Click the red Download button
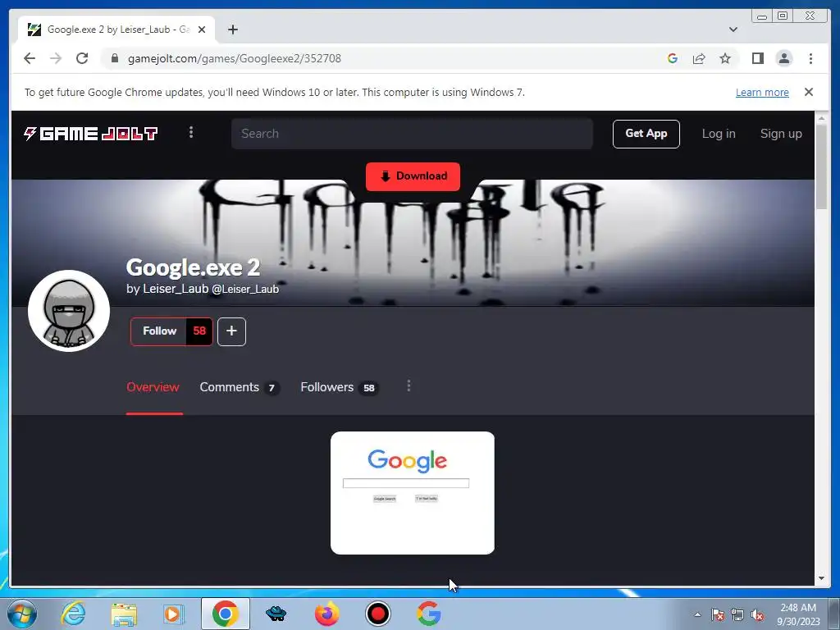This screenshot has height=630, width=840. (x=413, y=176)
